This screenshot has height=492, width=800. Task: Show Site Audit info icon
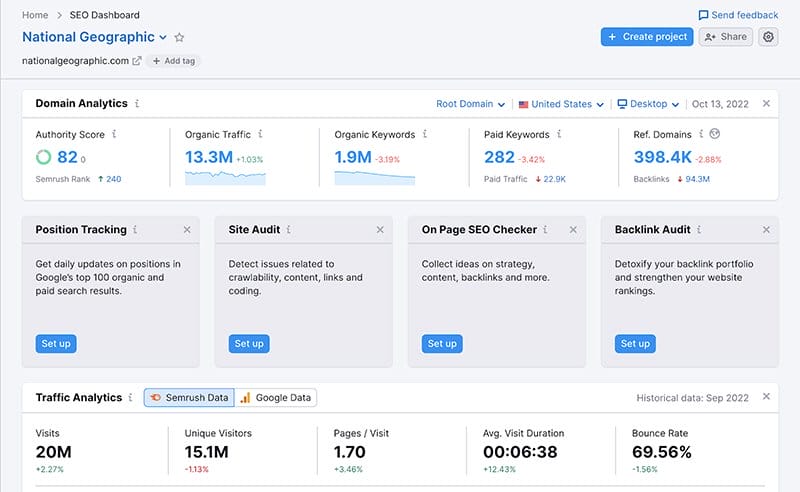tap(288, 230)
